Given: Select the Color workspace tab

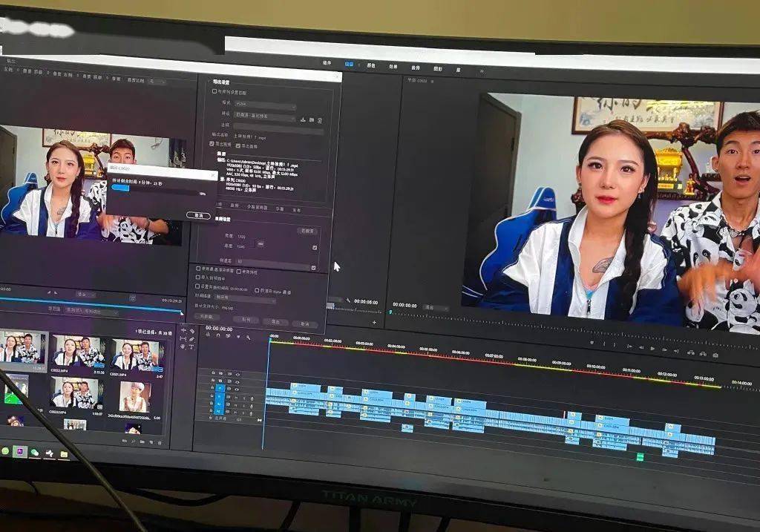Looking at the screenshot, I should tap(371, 65).
